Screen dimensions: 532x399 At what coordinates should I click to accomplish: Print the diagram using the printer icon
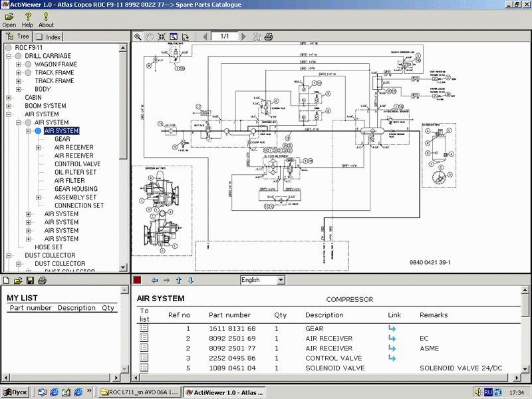[268, 37]
